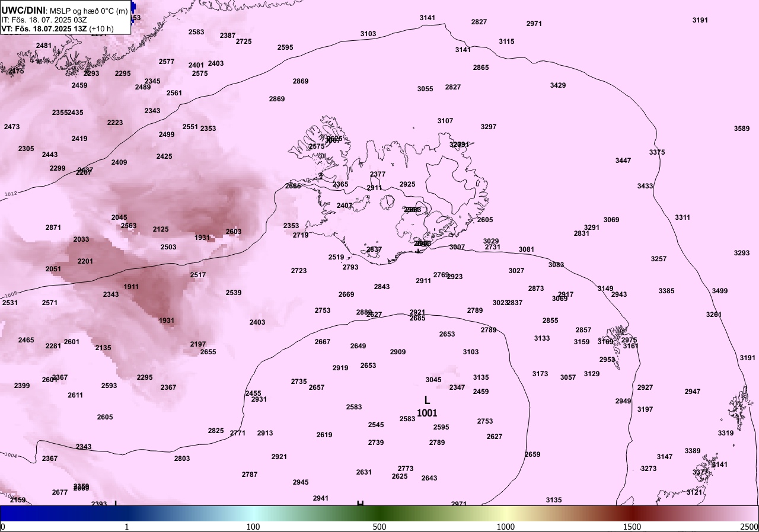Screen dimensions: 759x532
Task: Click the 1008 isobar label
Action: click(11, 295)
